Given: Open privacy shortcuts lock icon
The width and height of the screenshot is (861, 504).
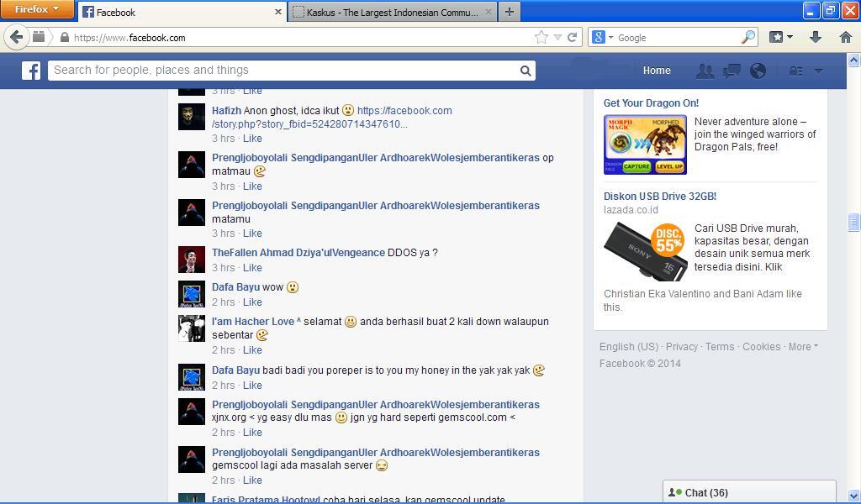Looking at the screenshot, I should pyautogui.click(x=795, y=71).
